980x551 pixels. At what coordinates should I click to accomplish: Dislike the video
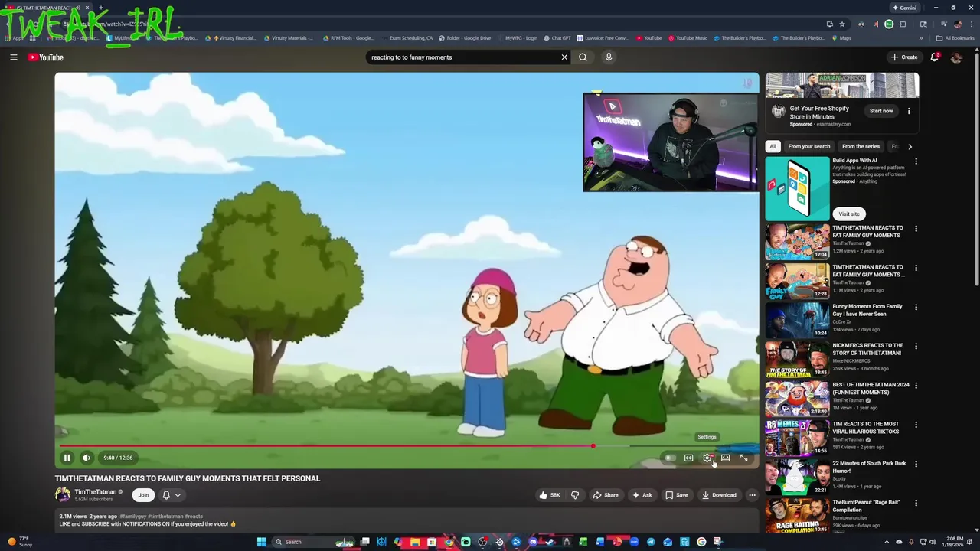(575, 495)
